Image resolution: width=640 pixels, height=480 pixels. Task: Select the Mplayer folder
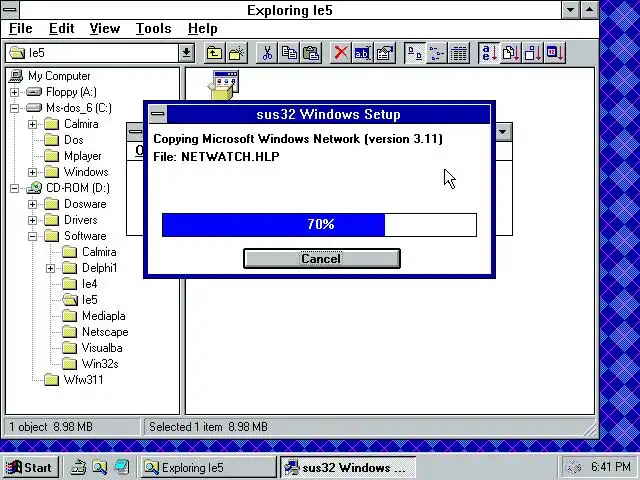[x=73, y=156]
